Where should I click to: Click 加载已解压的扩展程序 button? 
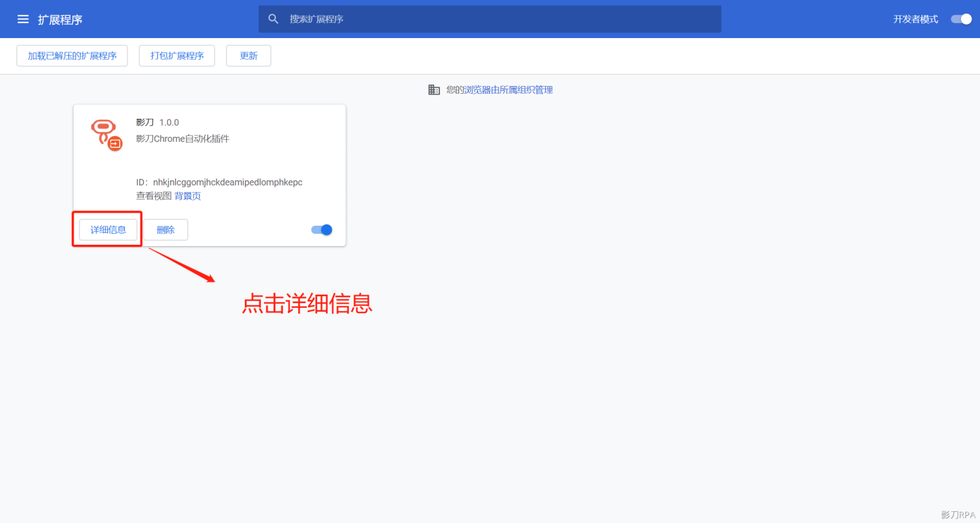72,56
